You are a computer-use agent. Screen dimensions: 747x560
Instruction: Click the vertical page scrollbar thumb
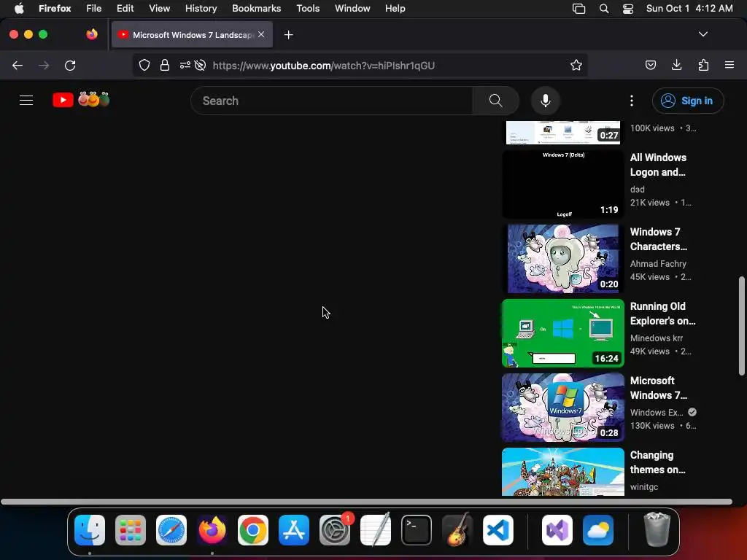click(x=742, y=325)
